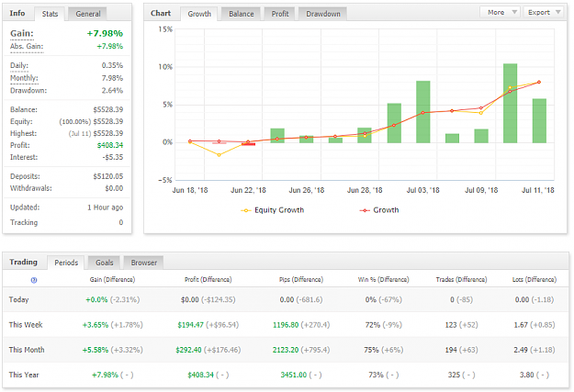Click the Pips (Difference) column header

coord(301,280)
